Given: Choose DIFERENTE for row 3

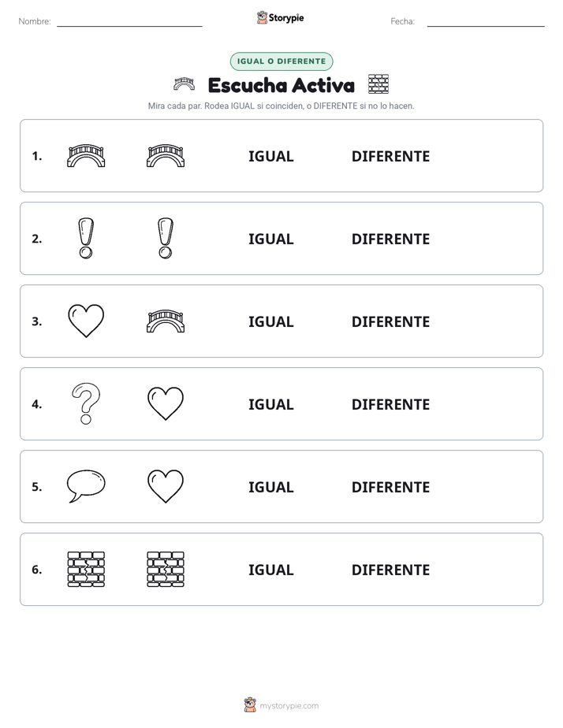Looking at the screenshot, I should pyautogui.click(x=390, y=321).
